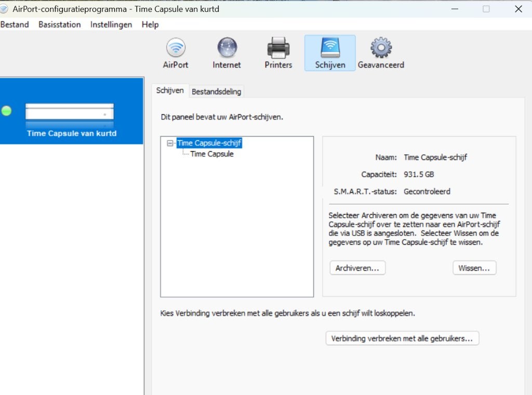
Task: Open the Geavanceerd gear settings
Action: click(381, 53)
